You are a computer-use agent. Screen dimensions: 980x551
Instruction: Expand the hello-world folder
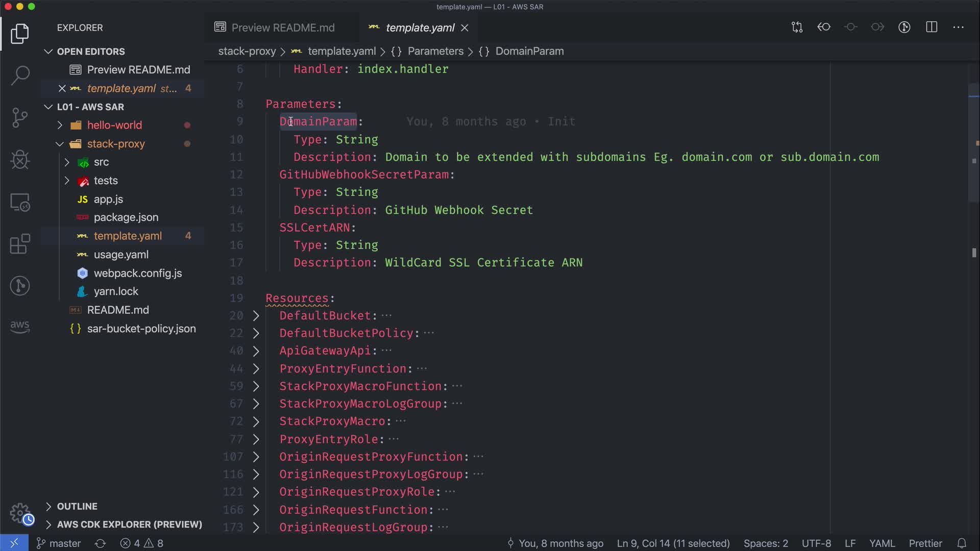tap(114, 125)
